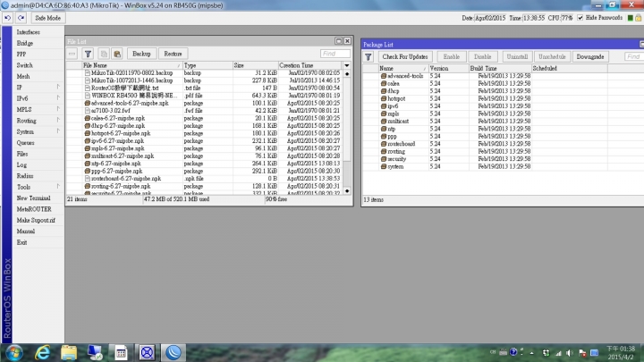This screenshot has width=644, height=362.
Task: Expand the MPLS submenu
Action: tap(38, 110)
